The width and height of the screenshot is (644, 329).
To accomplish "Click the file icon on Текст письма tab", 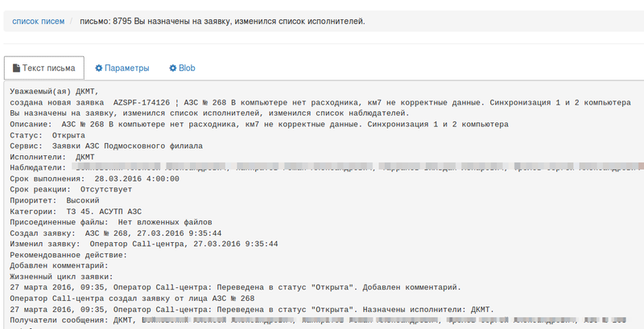I will point(17,68).
